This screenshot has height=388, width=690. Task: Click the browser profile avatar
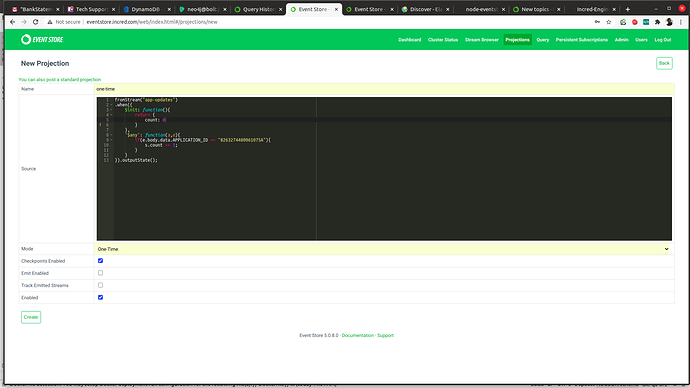(x=669, y=22)
